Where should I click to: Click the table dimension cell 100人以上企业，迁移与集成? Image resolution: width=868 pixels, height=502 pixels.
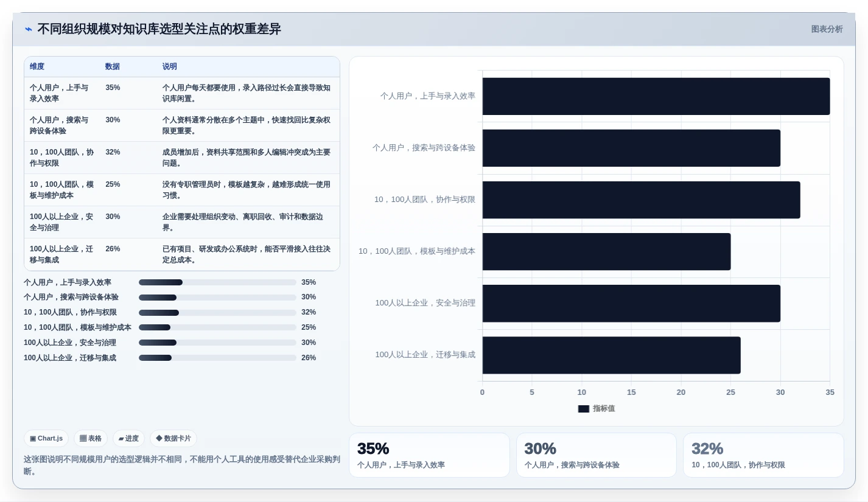tap(62, 254)
